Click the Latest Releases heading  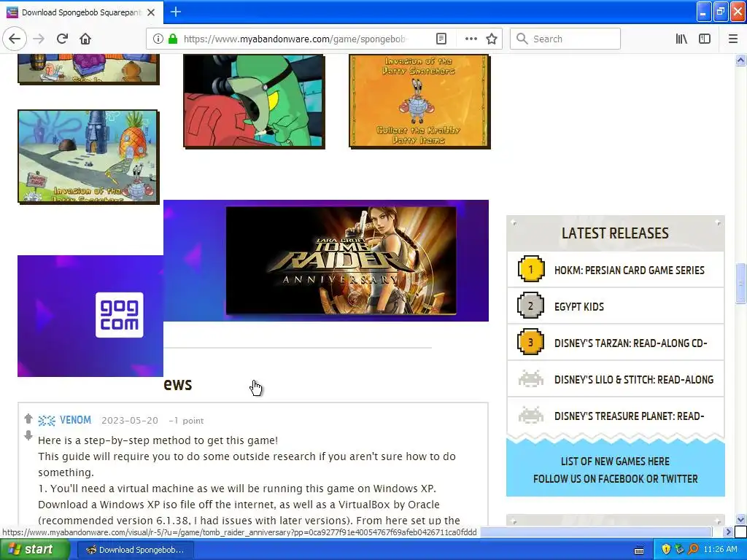click(615, 233)
